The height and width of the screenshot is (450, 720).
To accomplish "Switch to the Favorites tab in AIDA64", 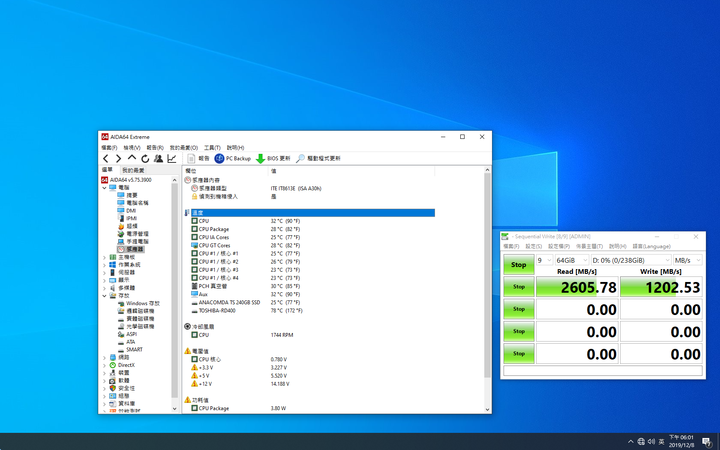I will pyautogui.click(x=133, y=170).
